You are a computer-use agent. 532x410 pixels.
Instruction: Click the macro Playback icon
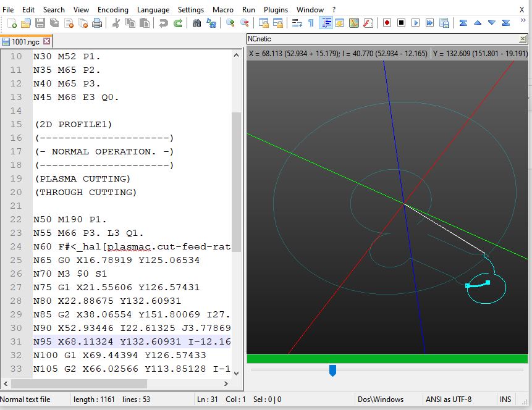tap(415, 23)
